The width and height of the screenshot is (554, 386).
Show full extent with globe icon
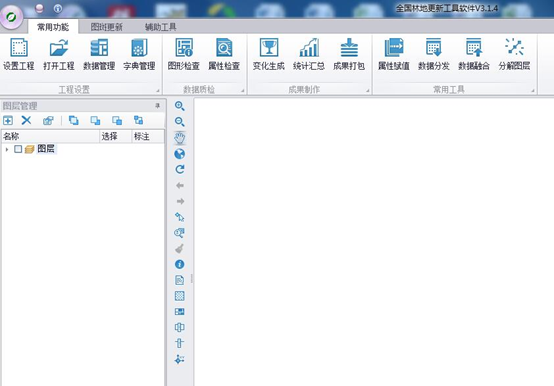179,154
